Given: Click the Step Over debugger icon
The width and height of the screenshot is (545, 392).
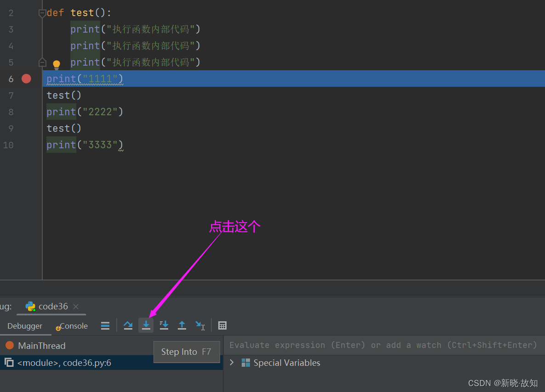Looking at the screenshot, I should (x=128, y=325).
